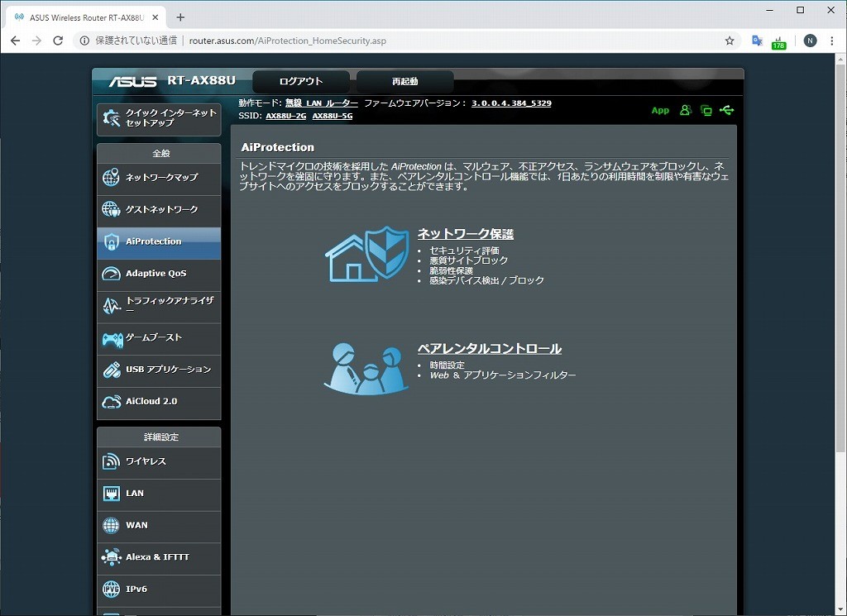The width and height of the screenshot is (847, 616).
Task: Open ゲストネットワーク in the sidebar
Action: click(159, 209)
